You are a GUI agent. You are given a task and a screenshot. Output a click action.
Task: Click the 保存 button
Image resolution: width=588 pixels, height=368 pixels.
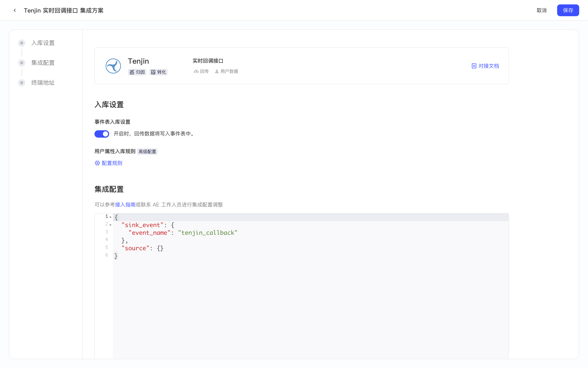[568, 10]
